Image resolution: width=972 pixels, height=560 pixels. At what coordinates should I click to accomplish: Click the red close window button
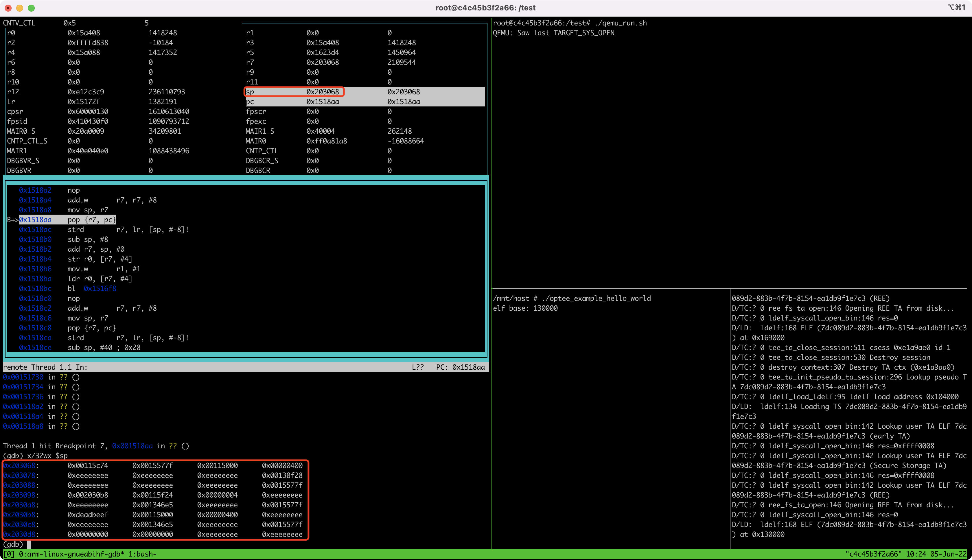tap(8, 8)
